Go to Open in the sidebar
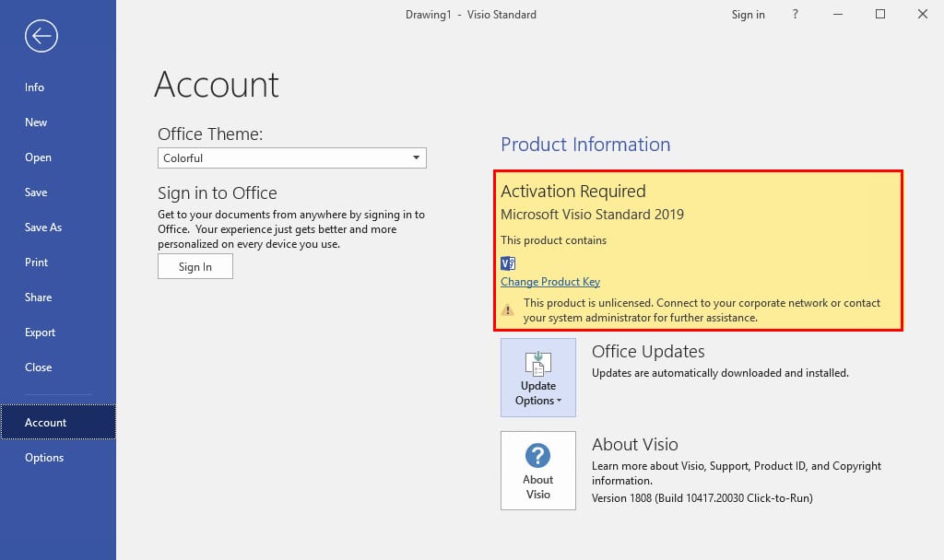The height and width of the screenshot is (560, 944). coord(38,157)
